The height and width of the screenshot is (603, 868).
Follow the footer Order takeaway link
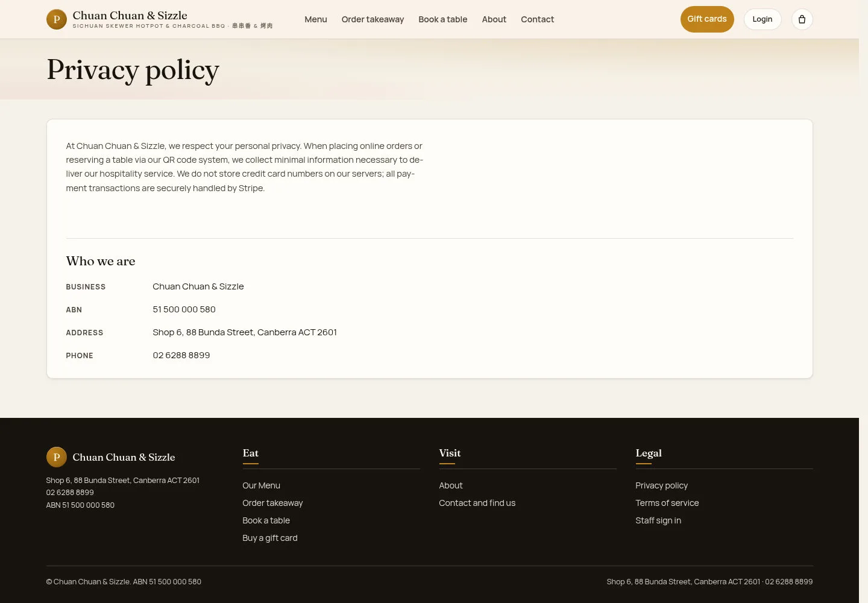(x=272, y=503)
